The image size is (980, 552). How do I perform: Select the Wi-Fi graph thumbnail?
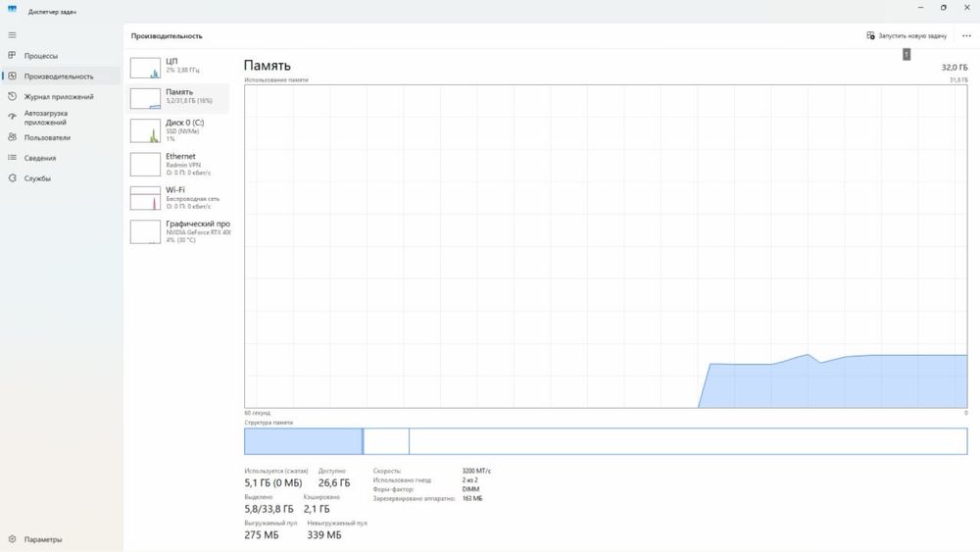[x=145, y=198]
